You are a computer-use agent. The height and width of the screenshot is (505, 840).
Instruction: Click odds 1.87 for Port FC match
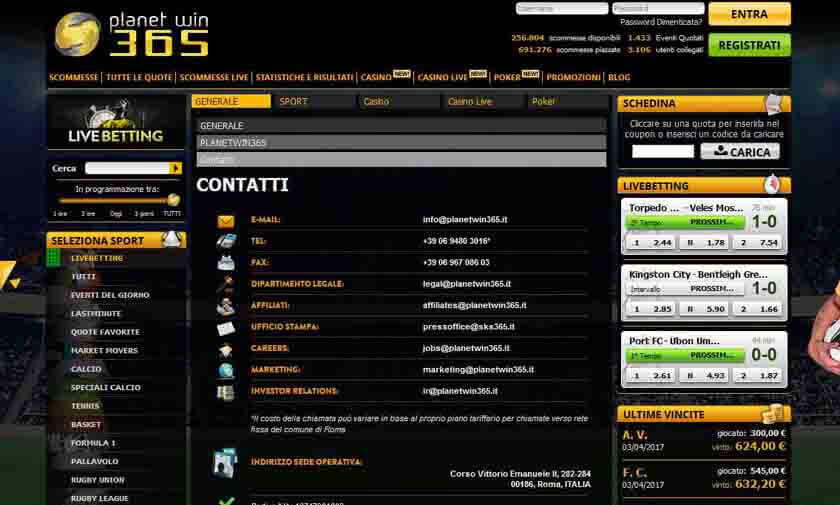pos(758,375)
